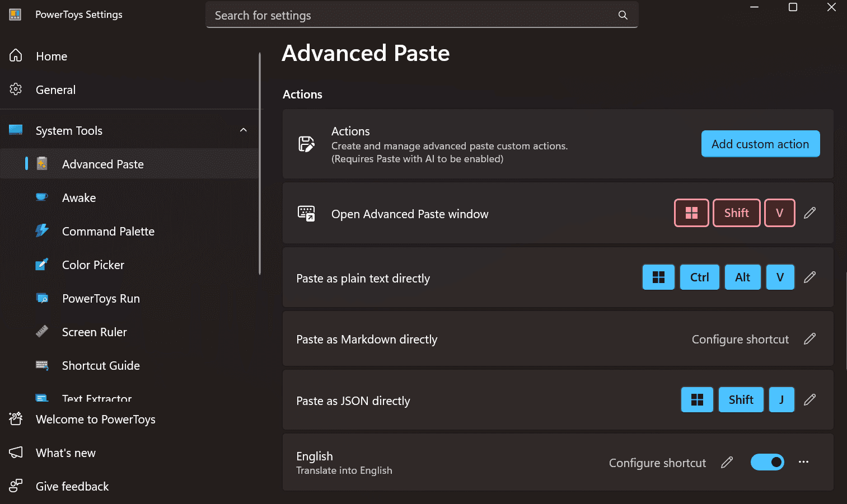Open the Awake module settings
The image size is (847, 504).
(x=79, y=198)
